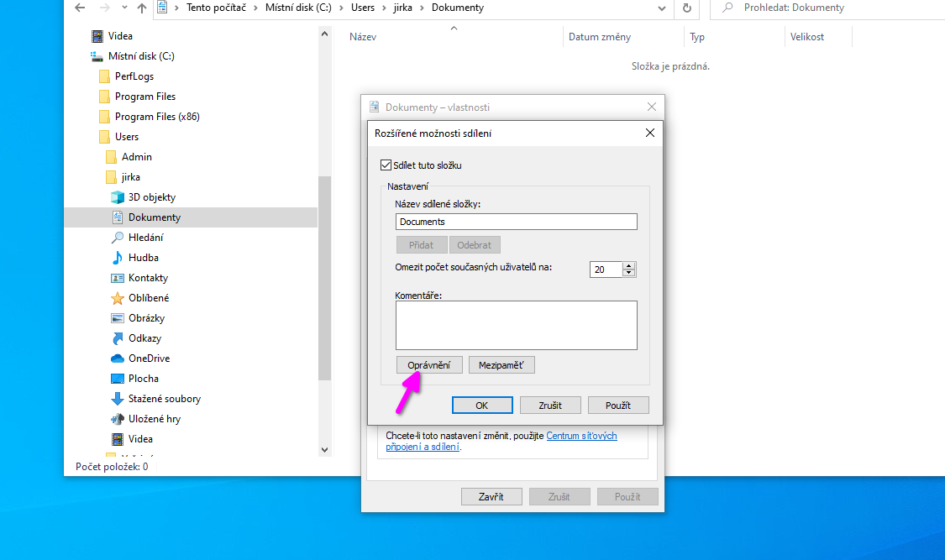The width and height of the screenshot is (945, 560).
Task: Click the Documents share name field
Action: click(x=516, y=221)
